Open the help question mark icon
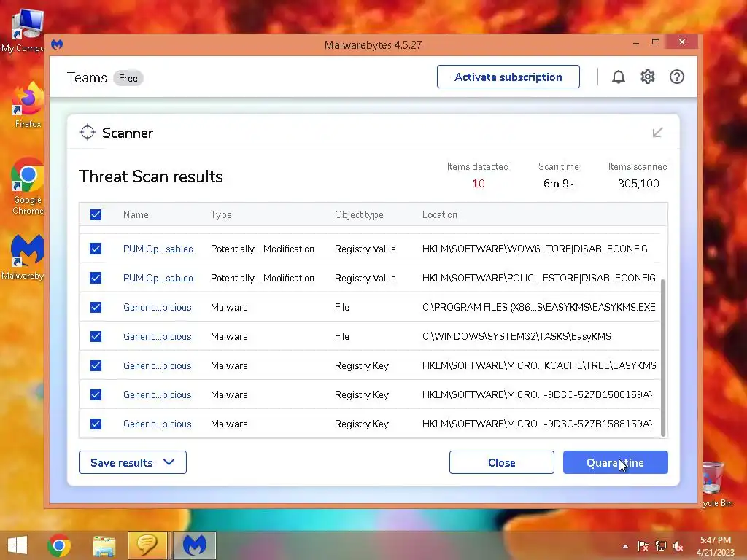 coord(676,77)
